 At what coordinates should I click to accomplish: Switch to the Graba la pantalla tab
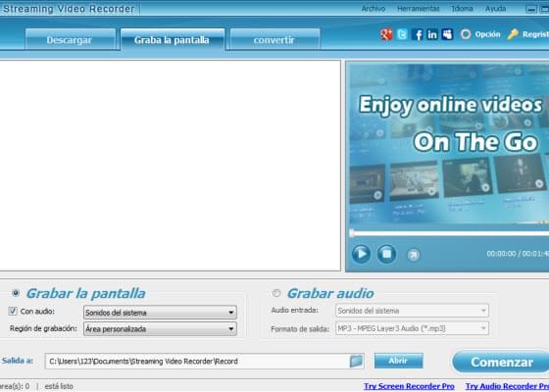[172, 39]
